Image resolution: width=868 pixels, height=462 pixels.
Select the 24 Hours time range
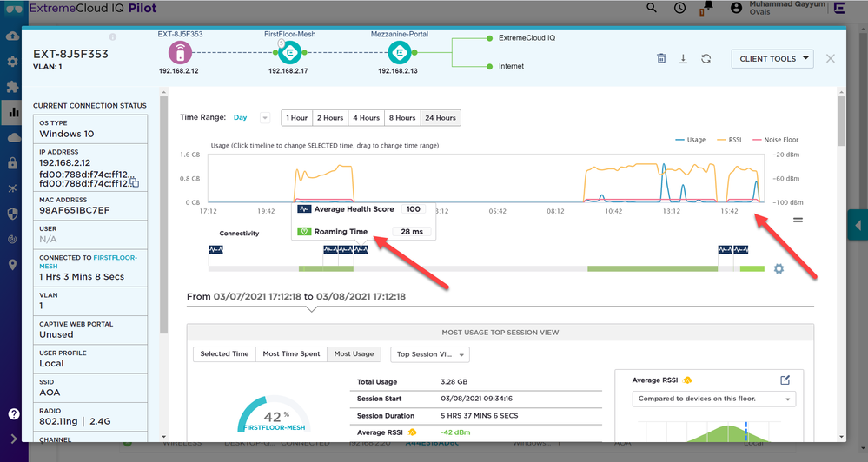click(441, 118)
